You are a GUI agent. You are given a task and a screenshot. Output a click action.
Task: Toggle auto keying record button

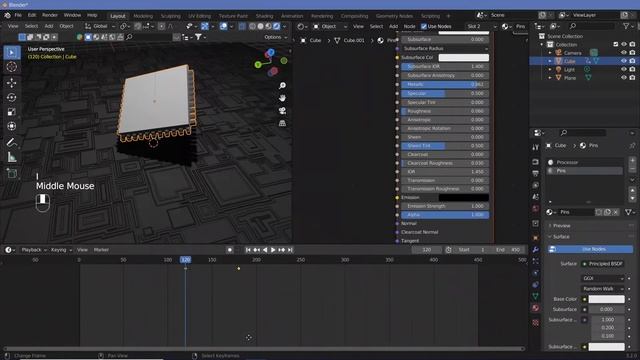[230, 250]
